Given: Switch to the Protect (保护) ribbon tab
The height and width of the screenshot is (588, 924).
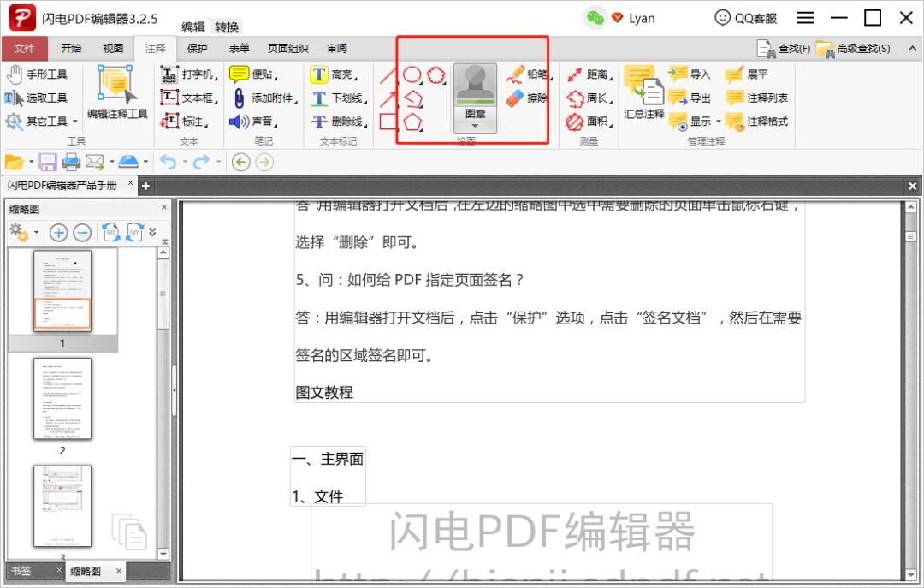Looking at the screenshot, I should click(198, 49).
